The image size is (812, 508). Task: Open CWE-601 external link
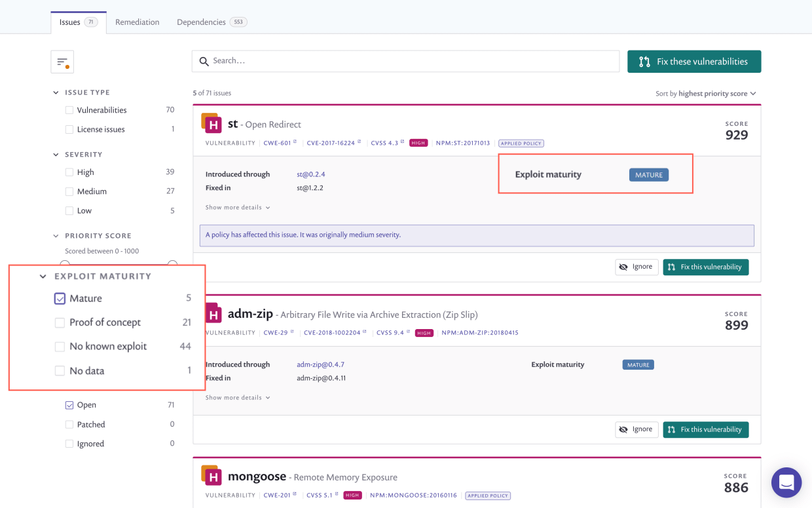[280, 143]
